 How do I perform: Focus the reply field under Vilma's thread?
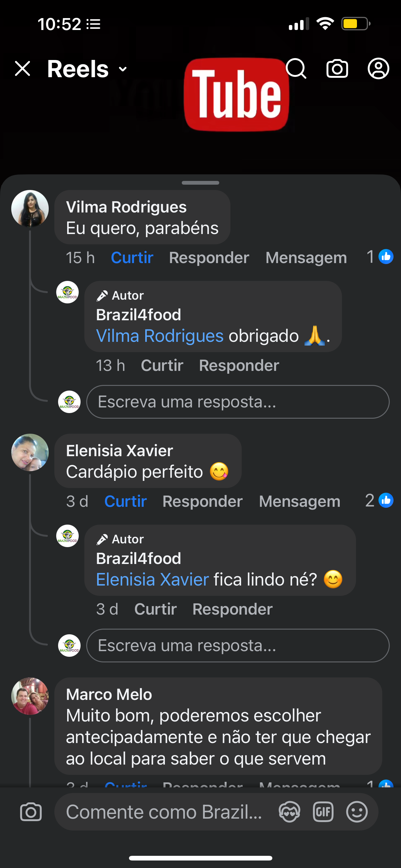237,402
